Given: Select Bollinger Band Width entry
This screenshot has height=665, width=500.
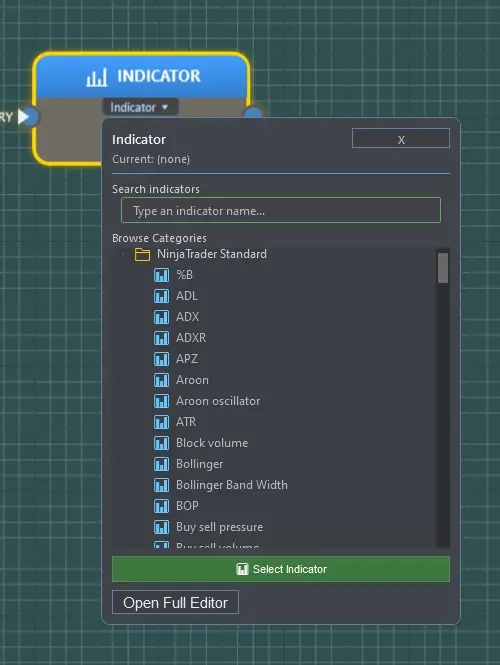Looking at the screenshot, I should (232, 485).
